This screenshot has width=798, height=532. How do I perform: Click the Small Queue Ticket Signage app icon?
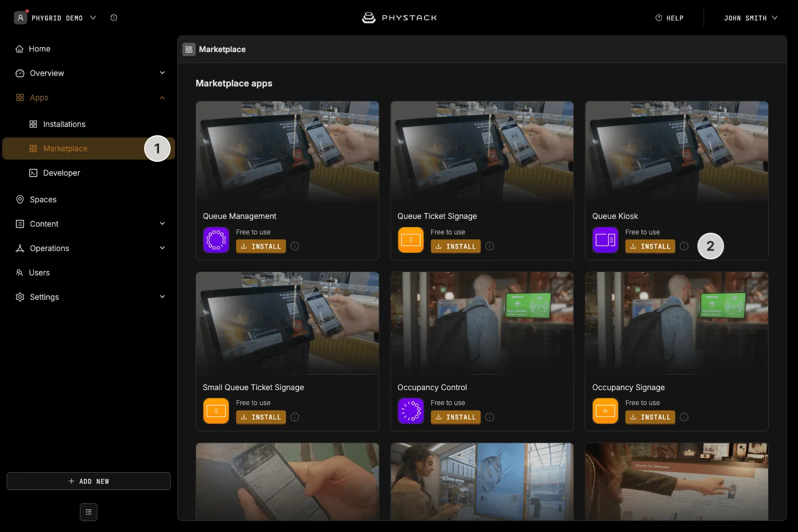point(216,411)
